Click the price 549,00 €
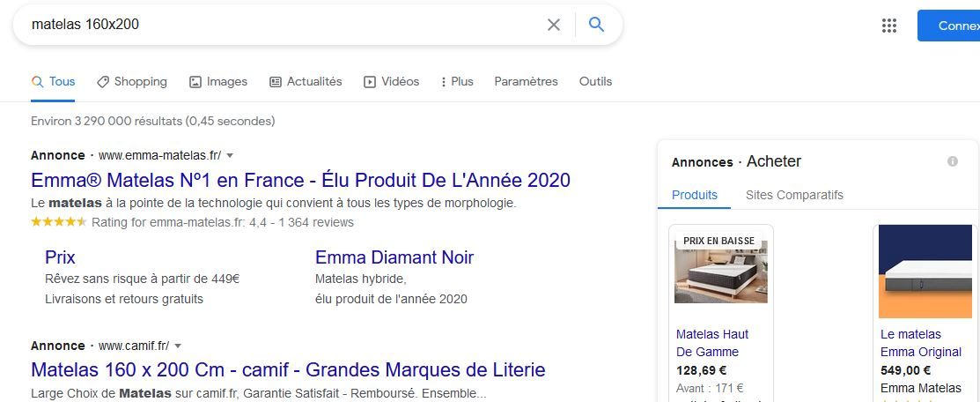Screen dimensions: 980x402 coord(906,370)
